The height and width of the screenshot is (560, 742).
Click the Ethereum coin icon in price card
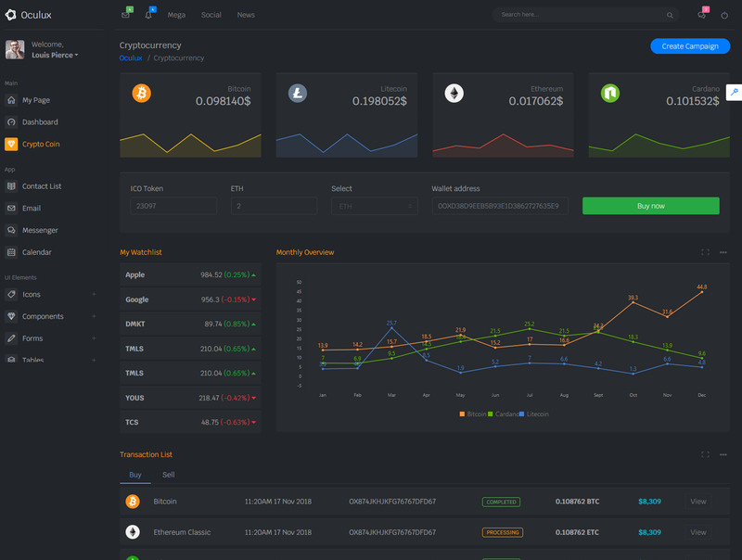454,93
